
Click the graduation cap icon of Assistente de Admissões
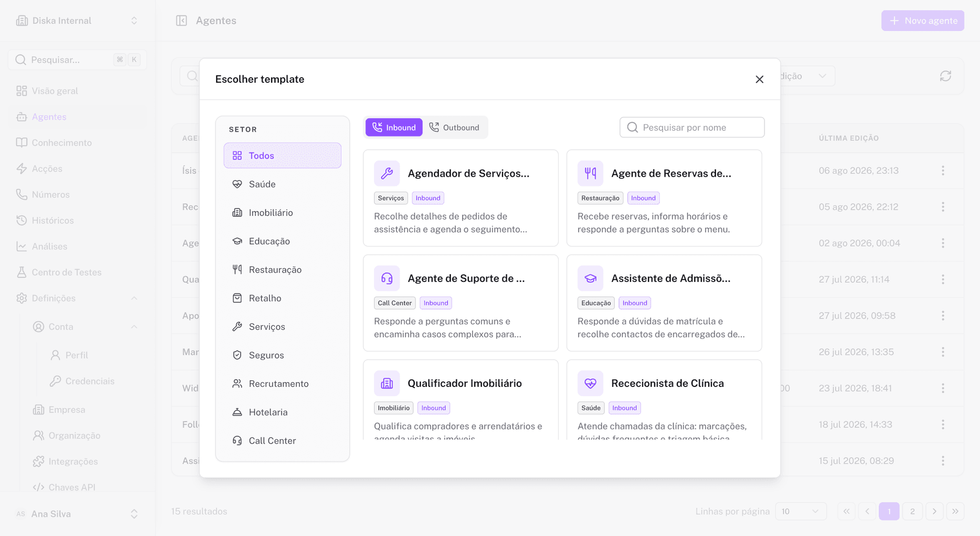click(591, 279)
